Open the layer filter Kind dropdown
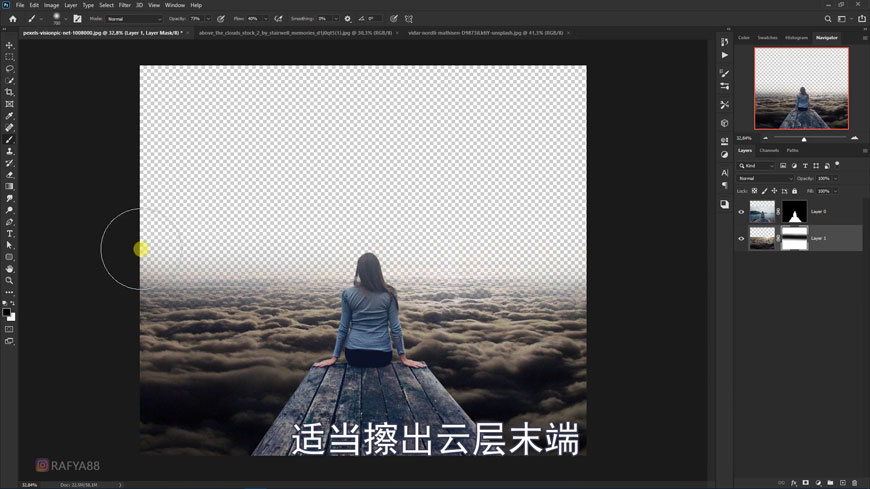The image size is (870, 489). [x=756, y=166]
